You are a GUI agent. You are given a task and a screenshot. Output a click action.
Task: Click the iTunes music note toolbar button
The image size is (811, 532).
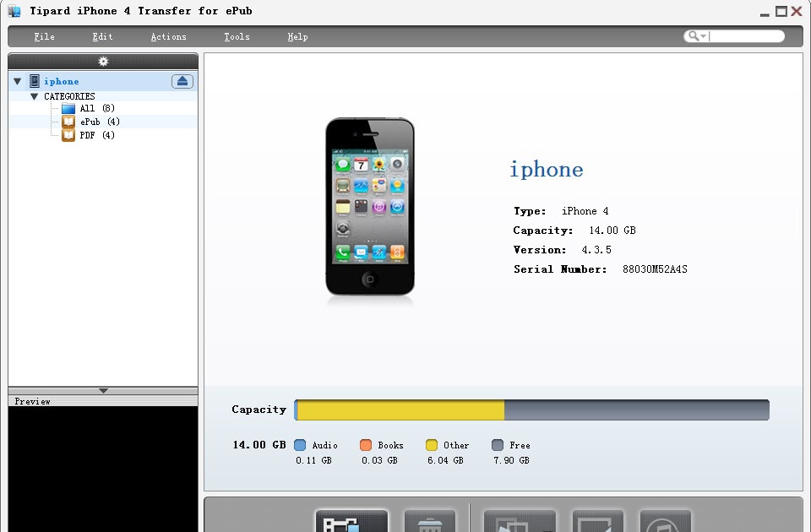665,521
